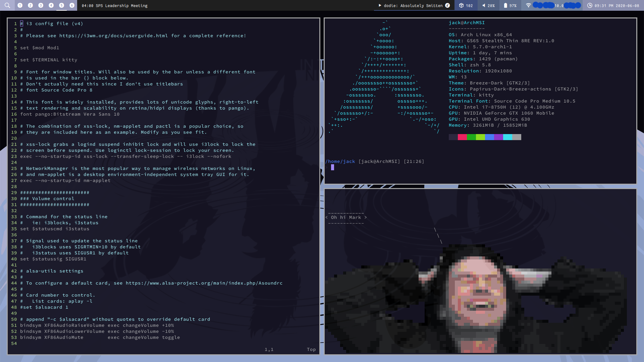Switch to workspace 1
This screenshot has width=644, height=362.
pos(20,5)
